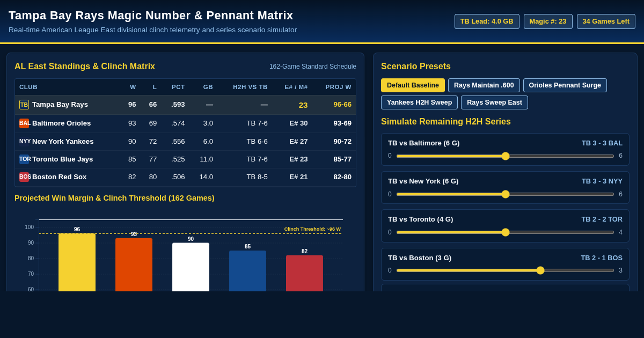The image size is (644, 338).
Task: Adjust the TB vs Baltimore series slider
Action: (505, 156)
